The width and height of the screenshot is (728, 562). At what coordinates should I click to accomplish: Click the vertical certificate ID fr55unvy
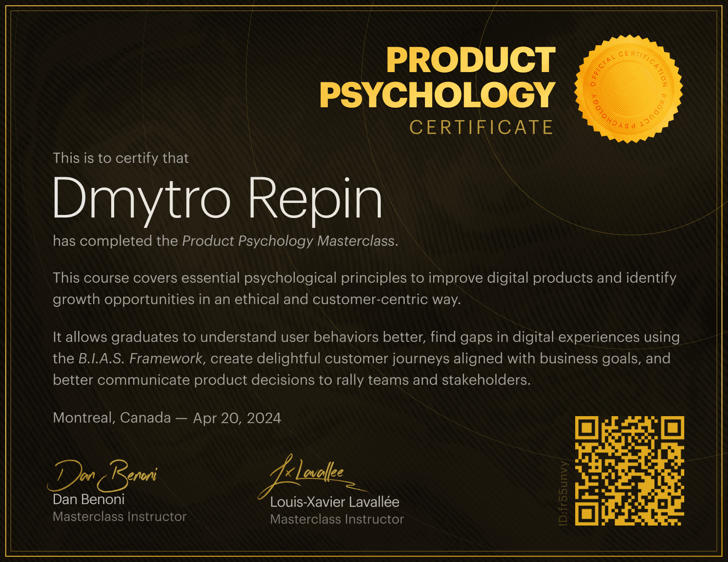tap(563, 493)
